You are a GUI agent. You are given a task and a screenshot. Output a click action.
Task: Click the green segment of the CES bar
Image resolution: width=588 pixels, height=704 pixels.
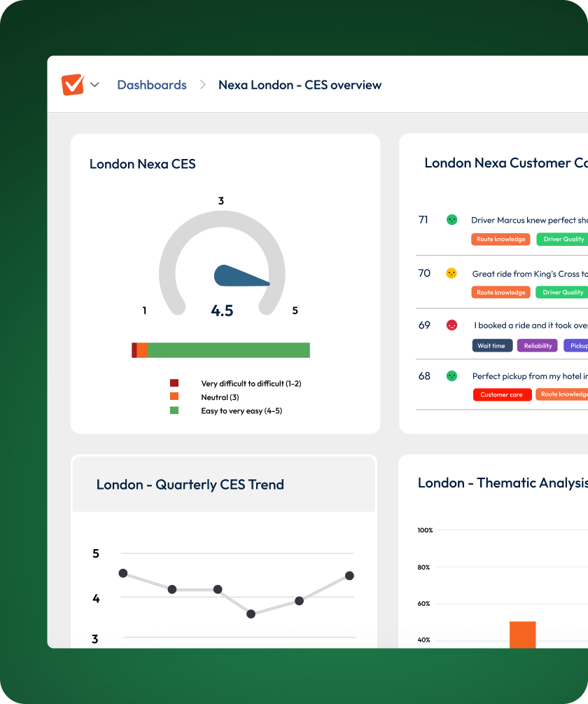tap(228, 350)
